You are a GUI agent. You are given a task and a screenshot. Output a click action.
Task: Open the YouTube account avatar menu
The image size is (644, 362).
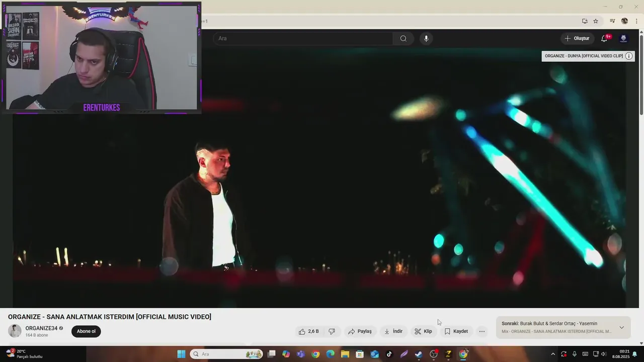tap(623, 38)
